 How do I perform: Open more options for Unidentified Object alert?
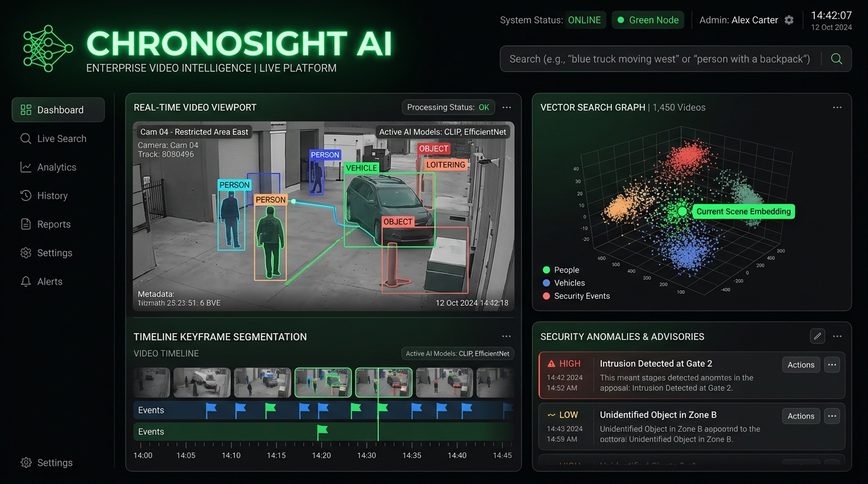[x=832, y=416]
